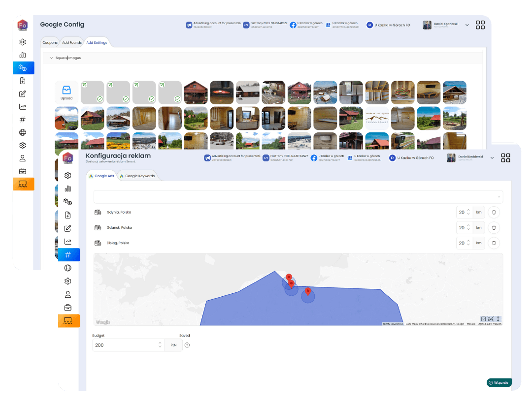Adjust radius stepper for Gdynia, Polska

pos(468,212)
